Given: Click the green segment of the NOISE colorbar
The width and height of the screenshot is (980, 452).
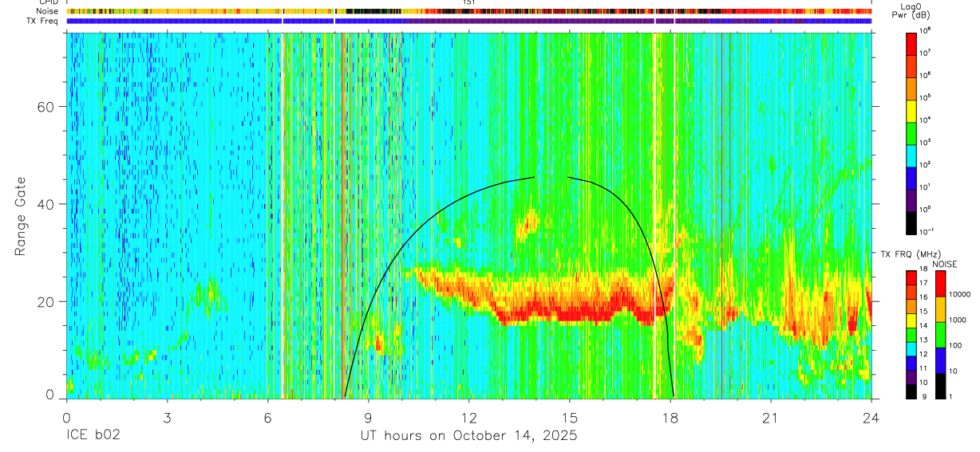Looking at the screenshot, I should (x=942, y=334).
